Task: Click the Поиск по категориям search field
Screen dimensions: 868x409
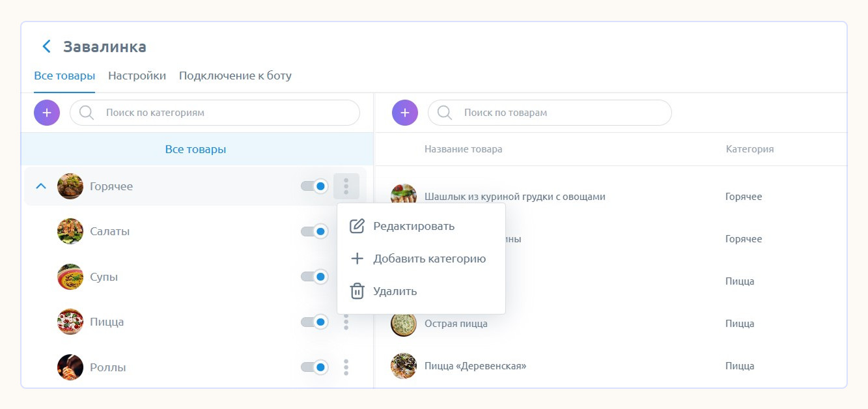Action: pos(221,113)
